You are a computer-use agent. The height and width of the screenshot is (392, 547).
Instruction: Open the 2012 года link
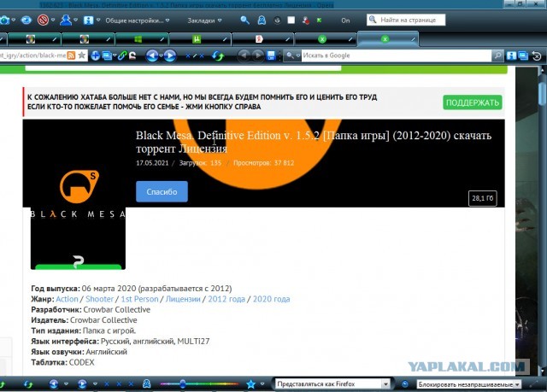[x=226, y=299]
